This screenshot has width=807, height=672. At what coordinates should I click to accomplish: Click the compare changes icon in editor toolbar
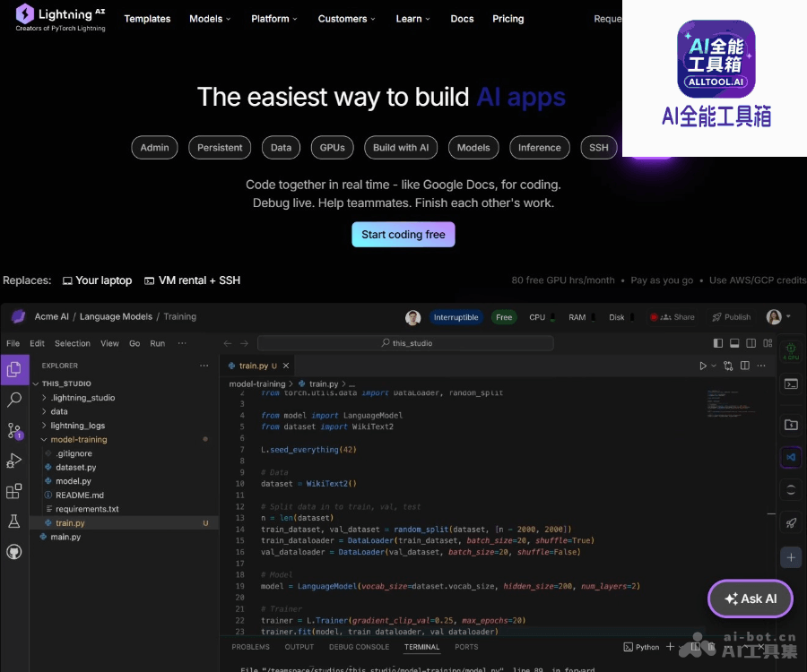(x=728, y=366)
